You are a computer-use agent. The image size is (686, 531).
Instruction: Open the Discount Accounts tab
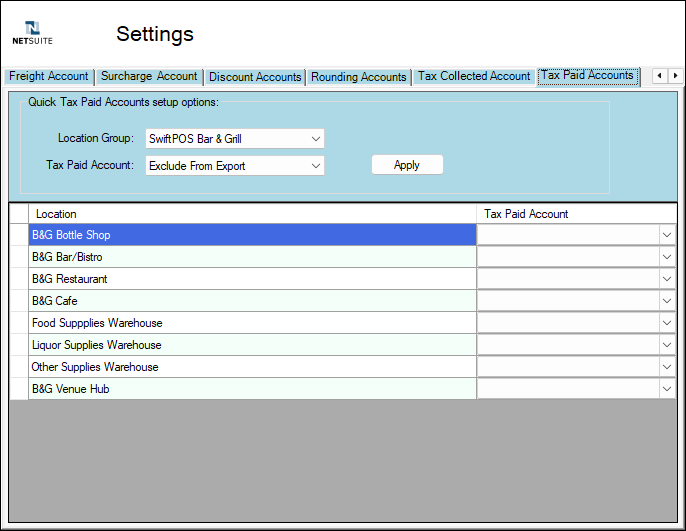255,77
